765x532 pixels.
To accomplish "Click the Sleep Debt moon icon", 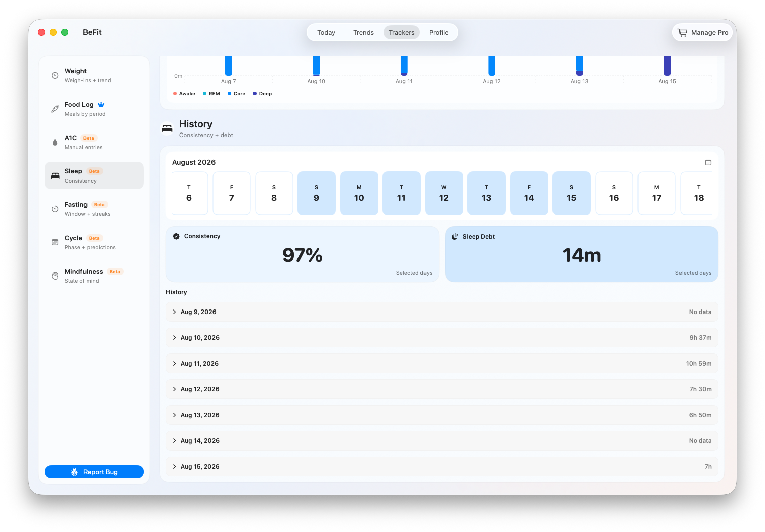I will pyautogui.click(x=455, y=236).
